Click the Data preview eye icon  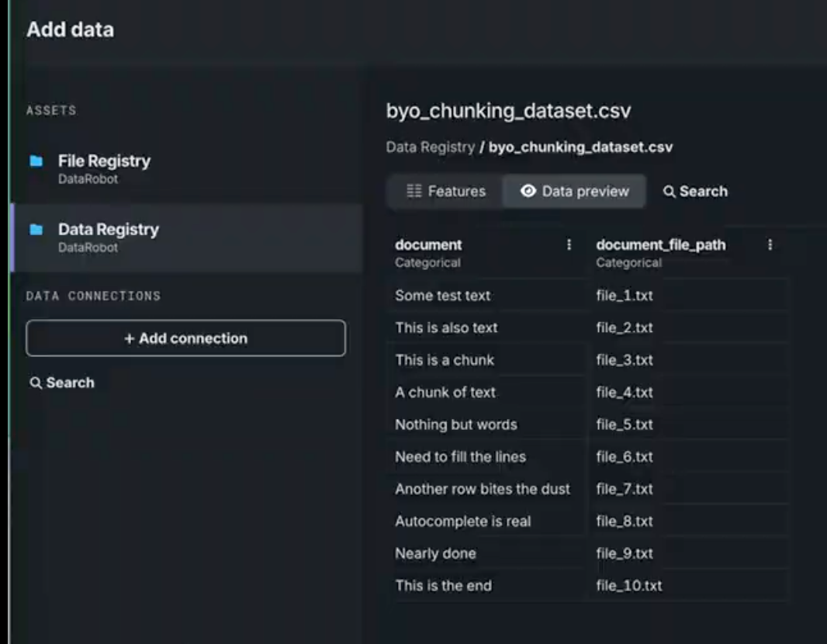tap(528, 192)
